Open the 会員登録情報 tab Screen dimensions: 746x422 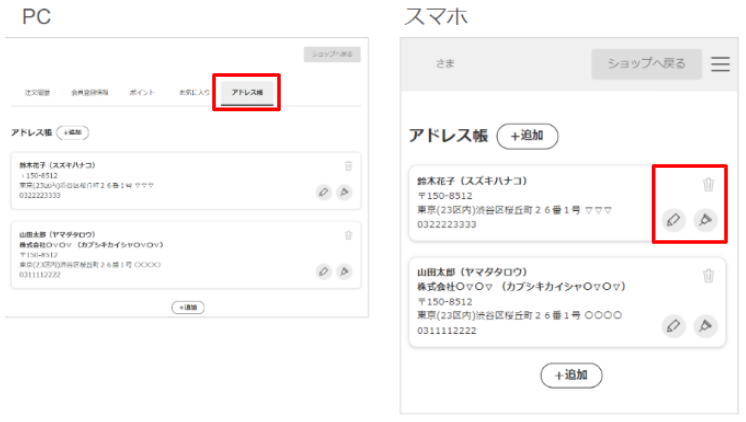(x=88, y=92)
